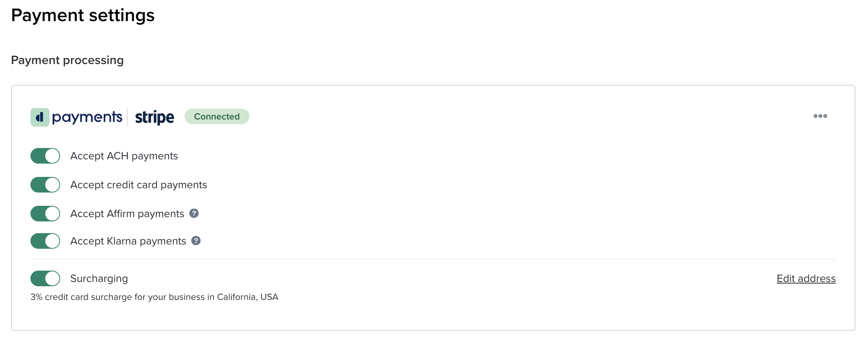Screen dimensions: 868x346
Task: Toggle Accept Affirm payments switch
Action: point(45,214)
